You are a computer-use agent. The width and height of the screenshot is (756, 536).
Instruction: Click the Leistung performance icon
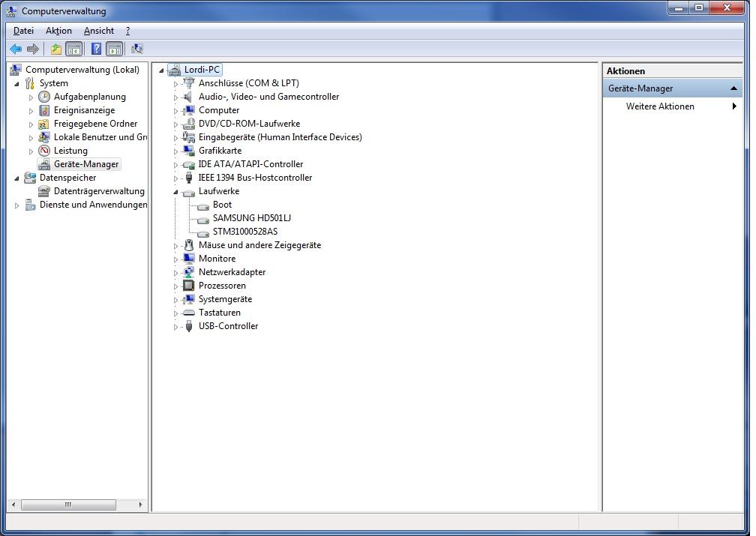[x=44, y=151]
